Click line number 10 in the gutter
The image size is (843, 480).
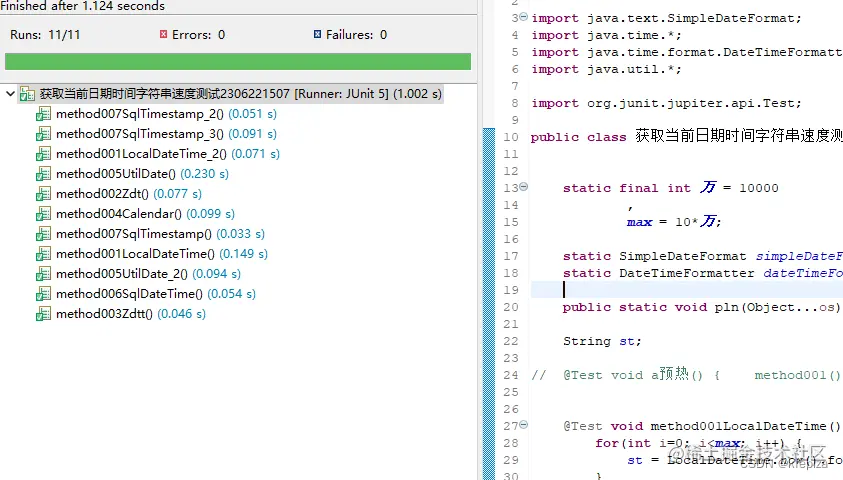511,137
